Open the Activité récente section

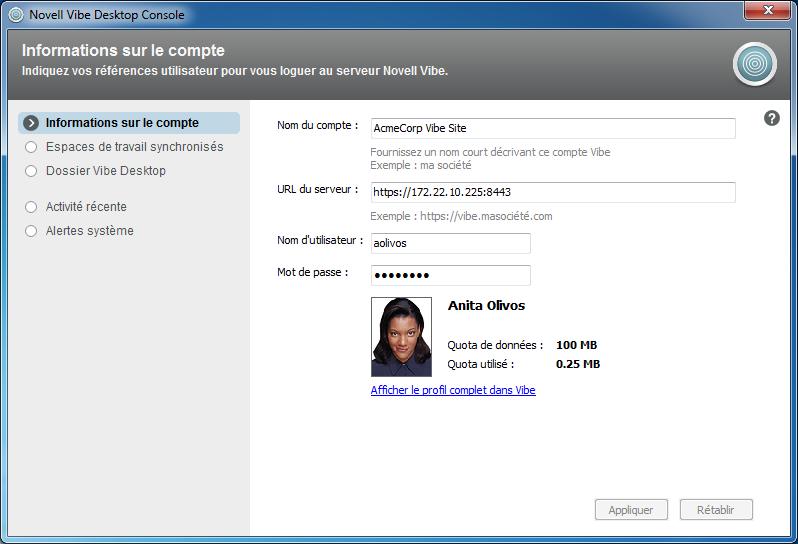coord(86,207)
